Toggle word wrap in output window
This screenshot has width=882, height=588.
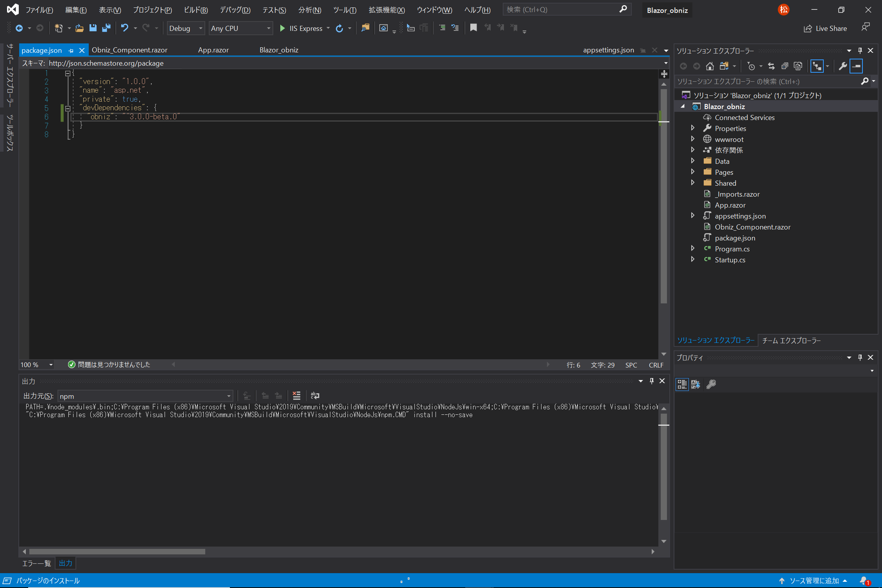coord(315,396)
